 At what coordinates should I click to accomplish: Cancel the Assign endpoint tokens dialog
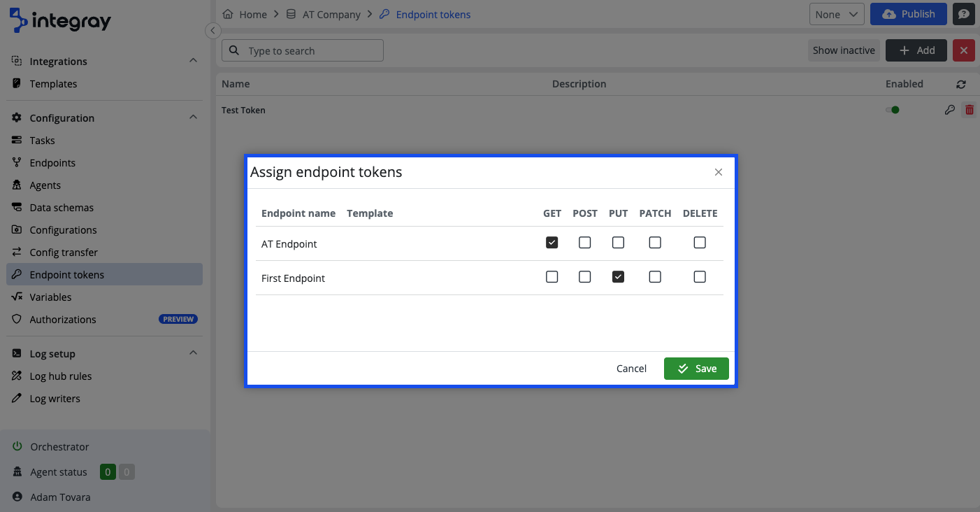click(x=630, y=369)
